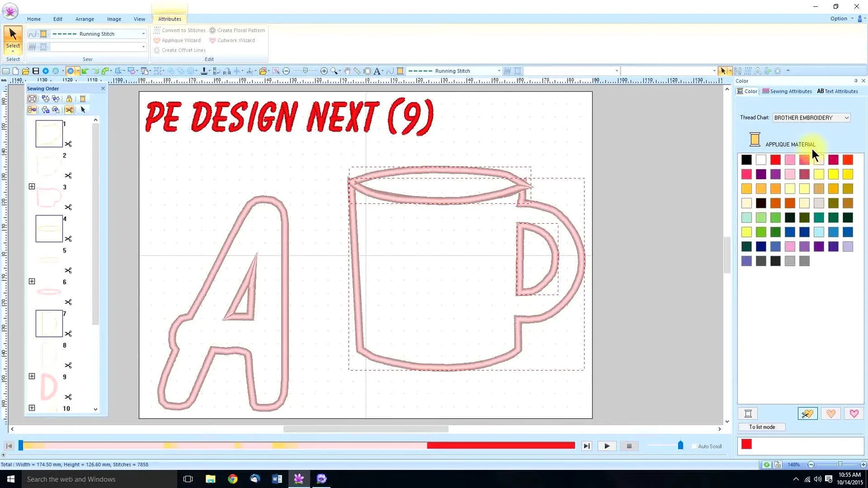
Task: Pick the black color swatch in the palette
Action: coord(747,159)
